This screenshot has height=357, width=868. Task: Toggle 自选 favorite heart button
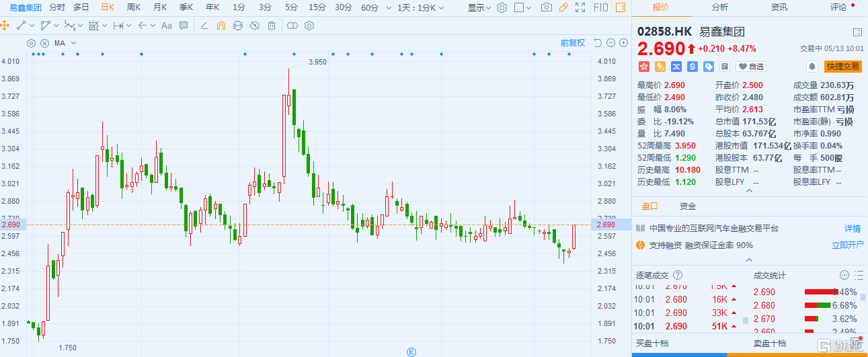750,67
